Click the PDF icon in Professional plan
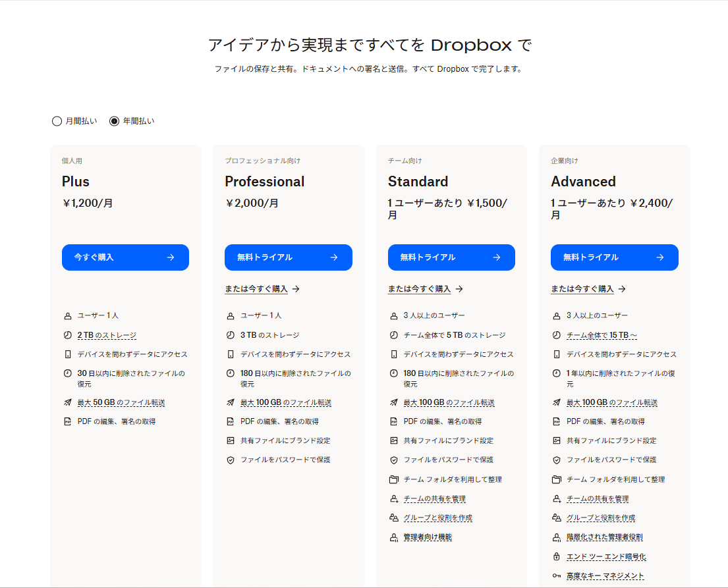 [231, 421]
